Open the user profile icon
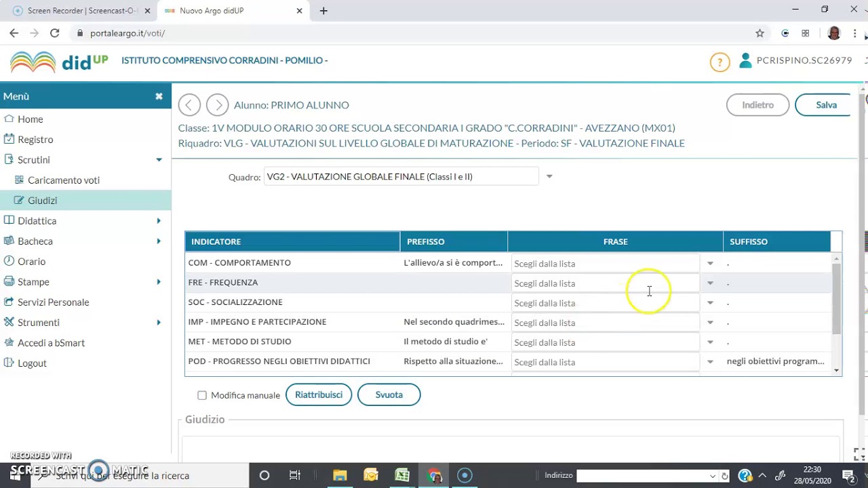Viewport: 868px width, 488px height. 745,60
